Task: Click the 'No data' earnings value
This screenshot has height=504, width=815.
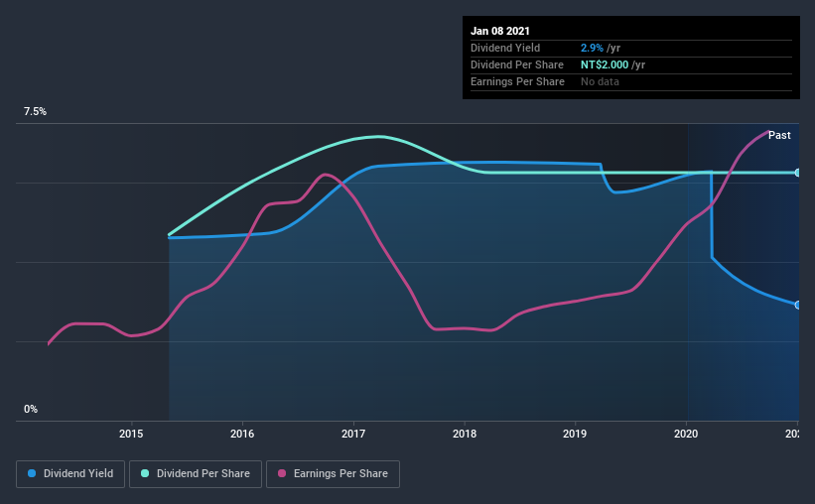Action: tap(600, 81)
